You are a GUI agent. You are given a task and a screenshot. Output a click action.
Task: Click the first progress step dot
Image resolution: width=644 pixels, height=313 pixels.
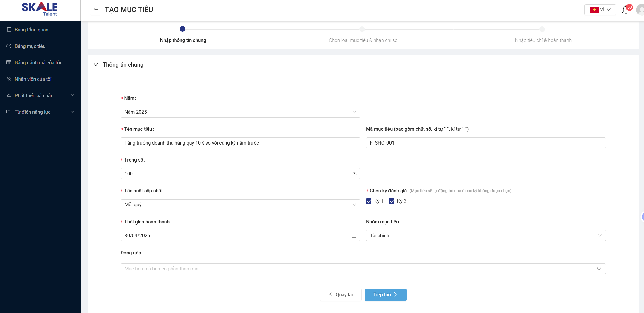tap(183, 29)
